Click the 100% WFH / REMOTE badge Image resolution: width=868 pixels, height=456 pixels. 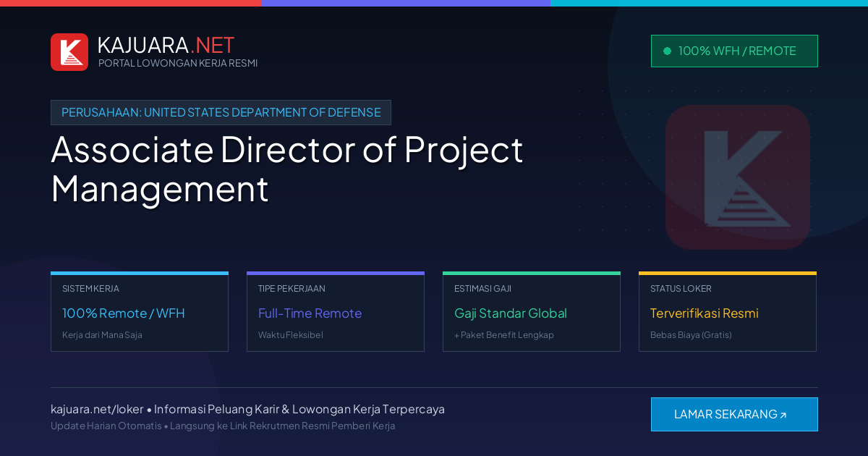point(734,51)
